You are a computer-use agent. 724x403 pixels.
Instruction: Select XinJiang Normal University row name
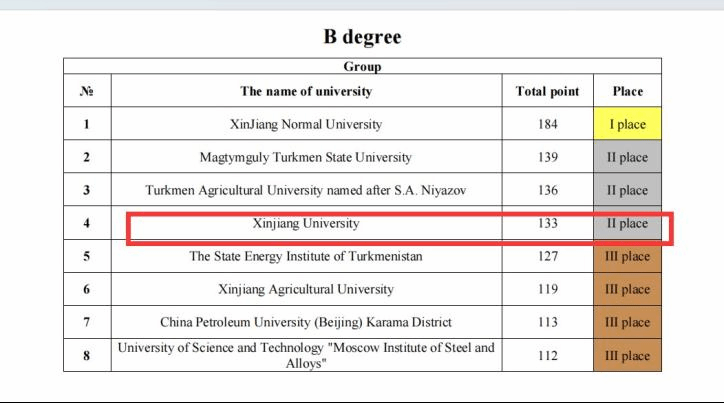tap(306, 124)
